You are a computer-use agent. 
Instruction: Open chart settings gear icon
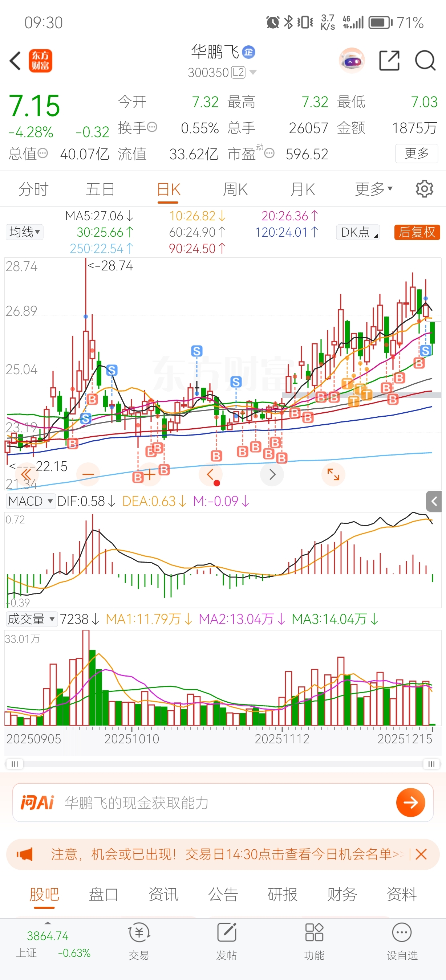click(x=424, y=189)
